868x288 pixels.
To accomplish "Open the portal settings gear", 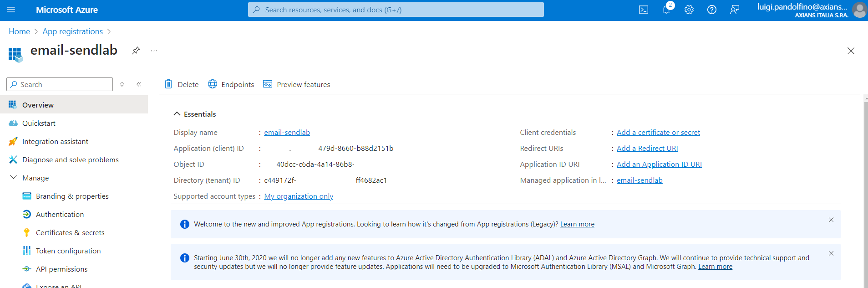I will [689, 10].
